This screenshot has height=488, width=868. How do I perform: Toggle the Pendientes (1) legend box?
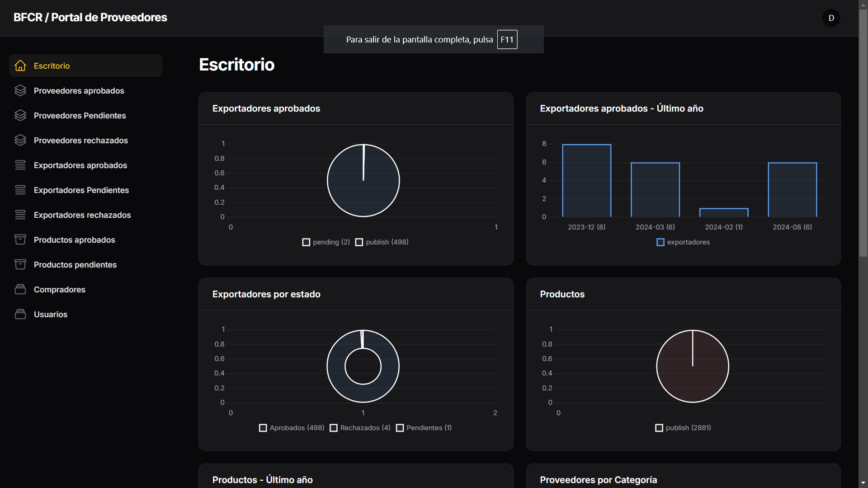click(x=400, y=428)
